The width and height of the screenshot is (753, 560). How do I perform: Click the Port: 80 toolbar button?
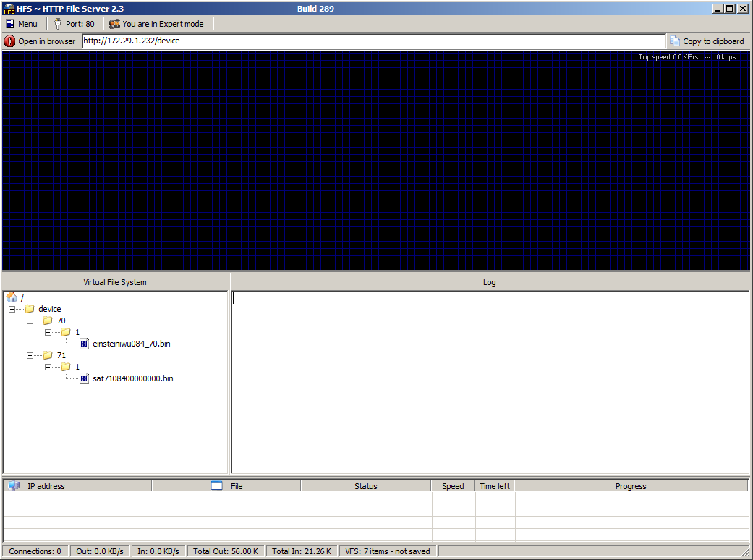(x=74, y=24)
